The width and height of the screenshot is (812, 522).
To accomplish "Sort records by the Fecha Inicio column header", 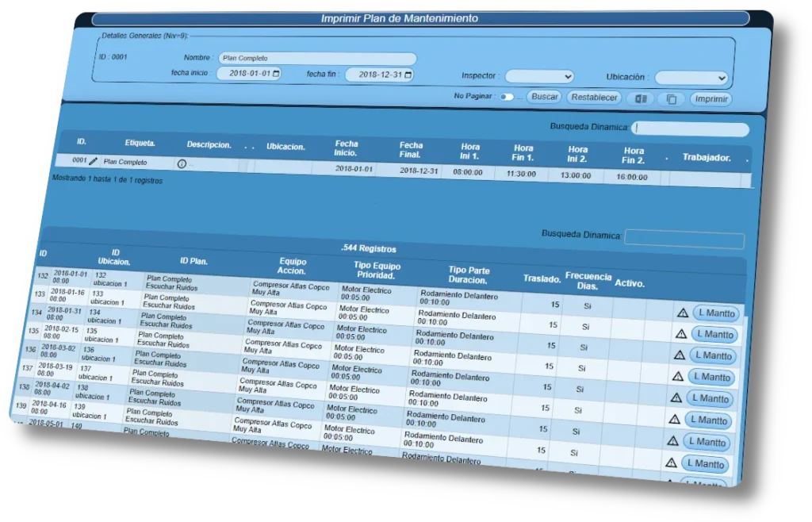I will (347, 146).
